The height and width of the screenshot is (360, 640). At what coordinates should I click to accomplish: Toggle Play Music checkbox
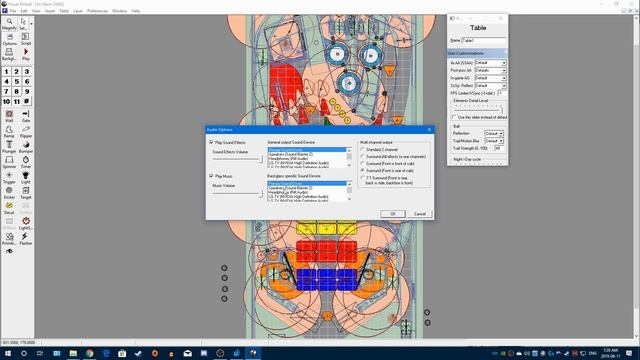[211, 176]
